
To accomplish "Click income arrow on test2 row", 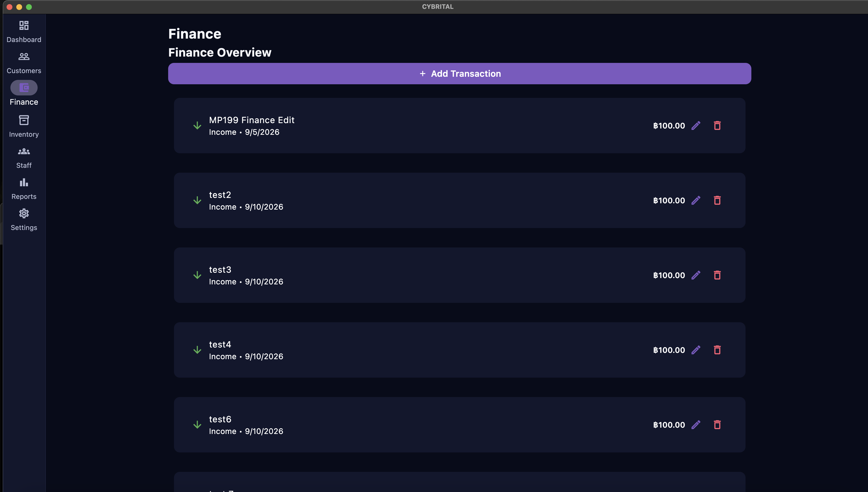I will 197,200.
